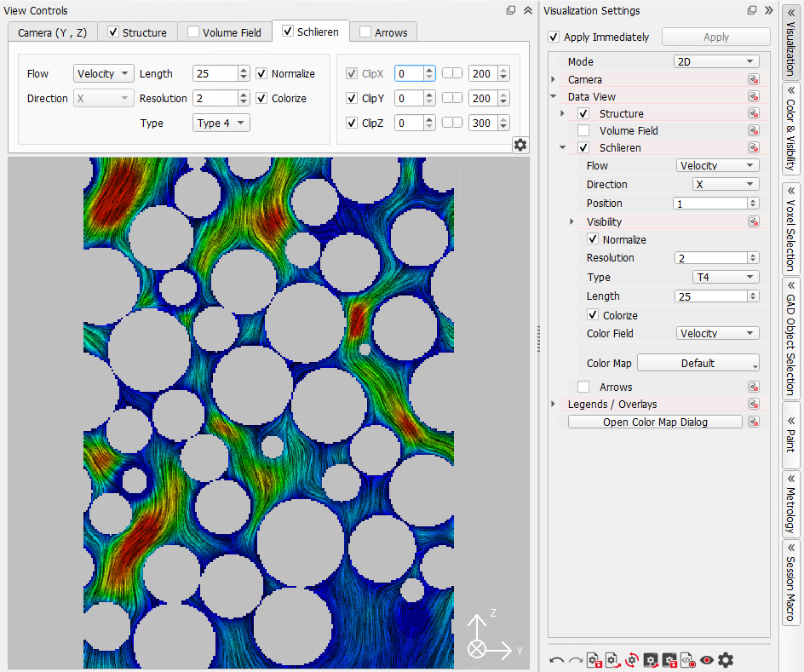Screen dimensions: 804x672
Task: Toggle the Apply Immediately checkbox
Action: point(554,37)
